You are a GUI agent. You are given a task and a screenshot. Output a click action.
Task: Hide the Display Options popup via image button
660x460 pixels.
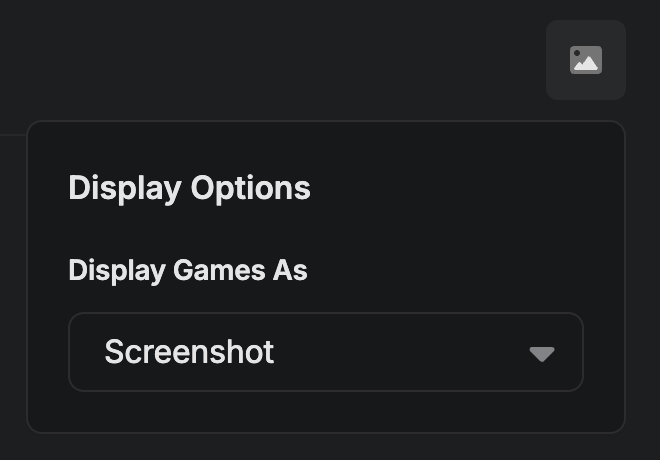coord(586,60)
